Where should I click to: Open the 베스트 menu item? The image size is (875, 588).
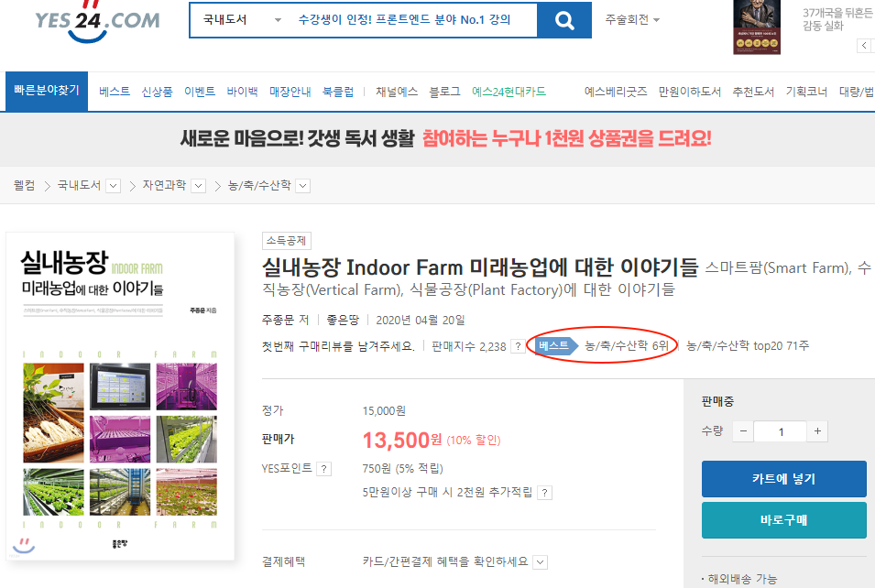pos(115,92)
